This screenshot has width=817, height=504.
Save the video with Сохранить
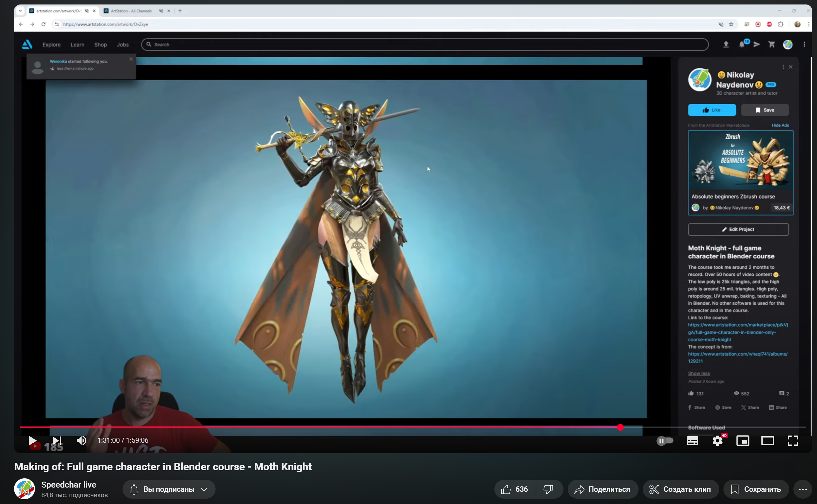click(x=756, y=489)
